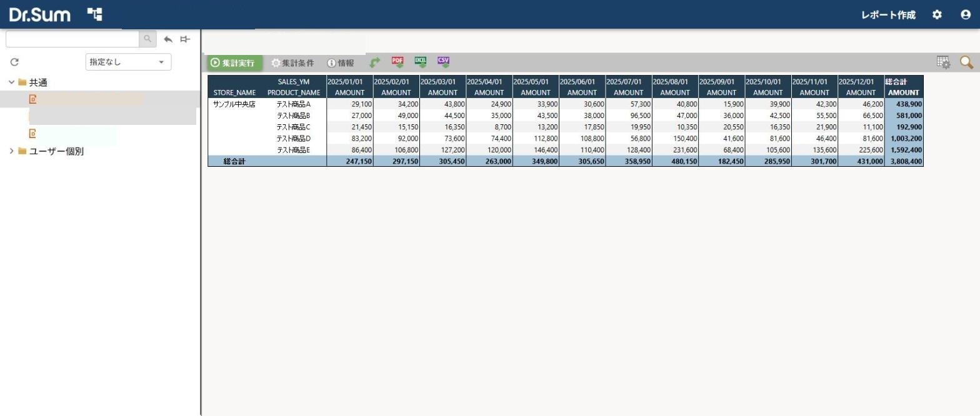The image size is (980, 416).
Task: Export the report as PDF
Action: pos(397,62)
